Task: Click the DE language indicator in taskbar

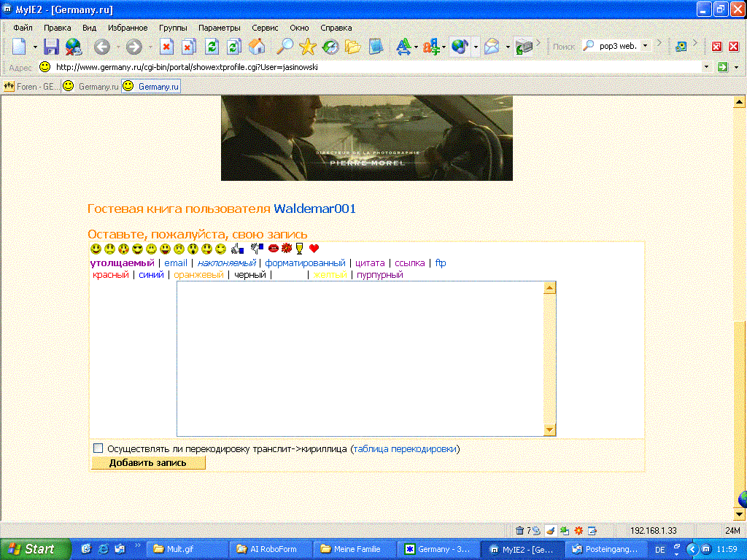Action: pos(659,550)
